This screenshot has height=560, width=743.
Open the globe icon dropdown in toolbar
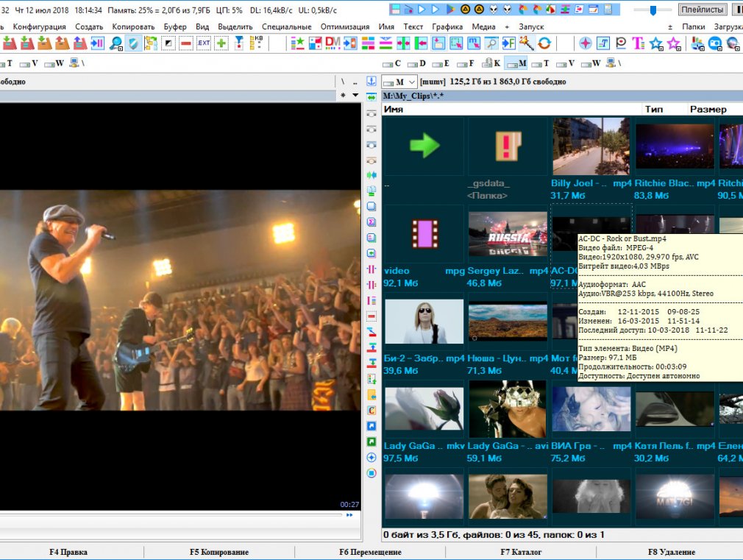(732, 43)
